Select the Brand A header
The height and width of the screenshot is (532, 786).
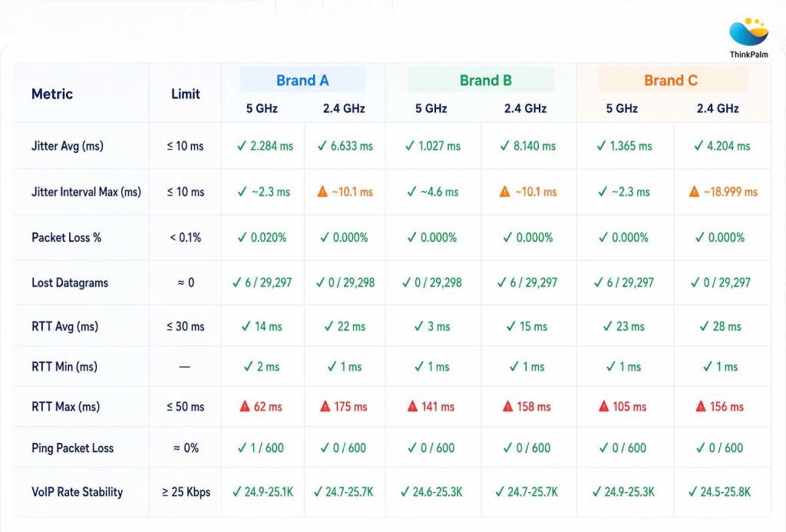[x=302, y=81]
